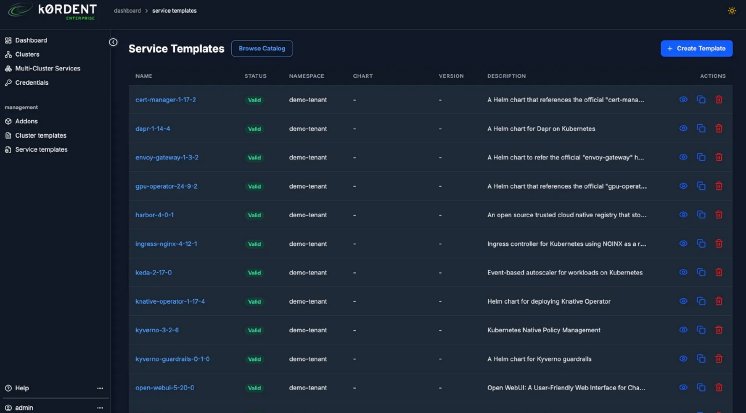
Task: Open the ingress-nginx-4-12-1 template link
Action: (x=166, y=244)
